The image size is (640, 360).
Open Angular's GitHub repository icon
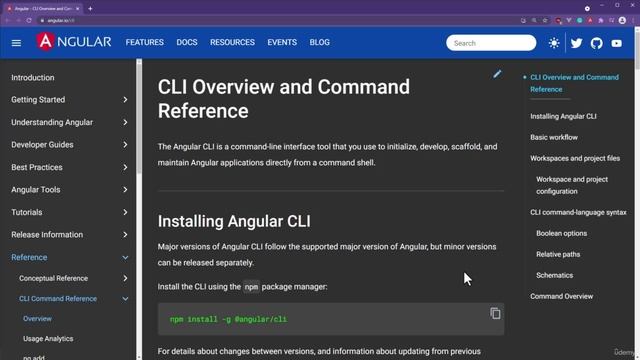coord(596,43)
